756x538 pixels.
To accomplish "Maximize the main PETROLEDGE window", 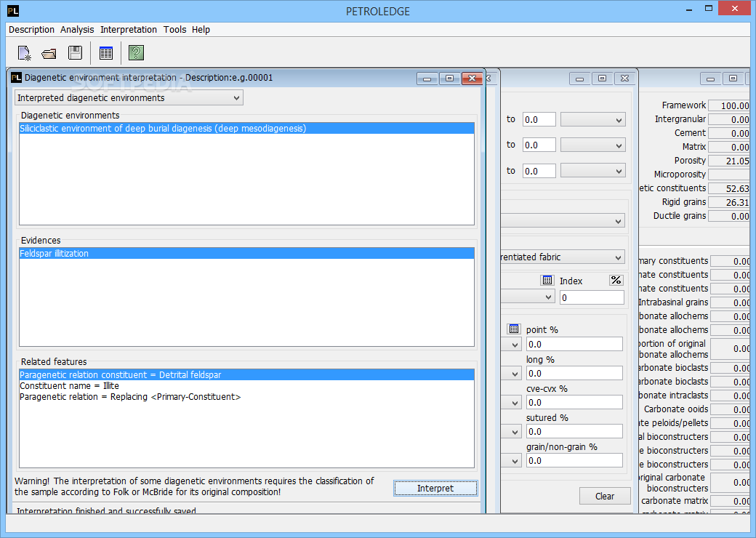I will pyautogui.click(x=708, y=8).
